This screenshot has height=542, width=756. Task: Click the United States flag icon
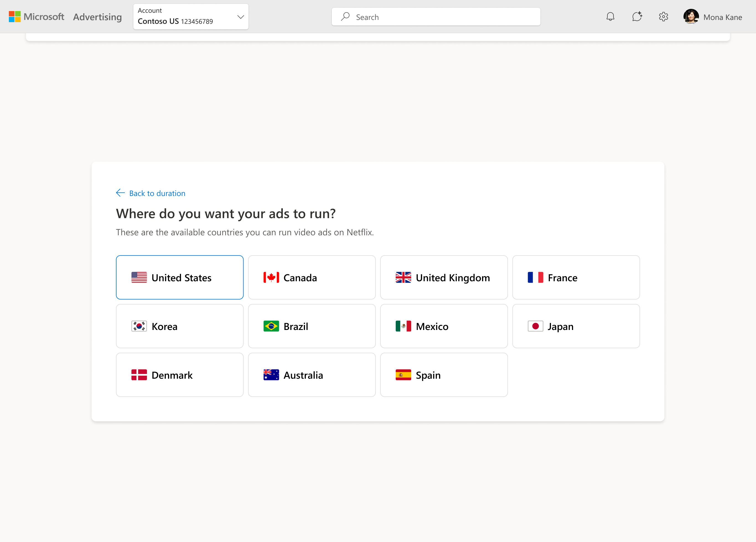point(139,277)
